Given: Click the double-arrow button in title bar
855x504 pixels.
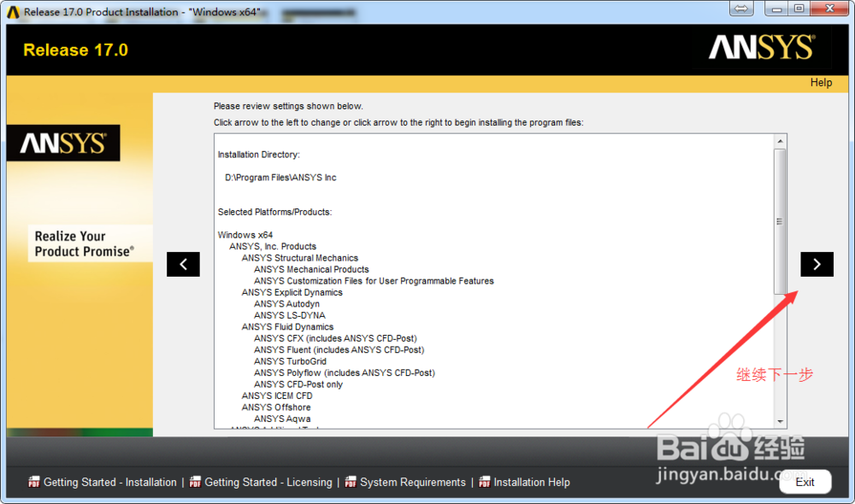Looking at the screenshot, I should pyautogui.click(x=741, y=9).
